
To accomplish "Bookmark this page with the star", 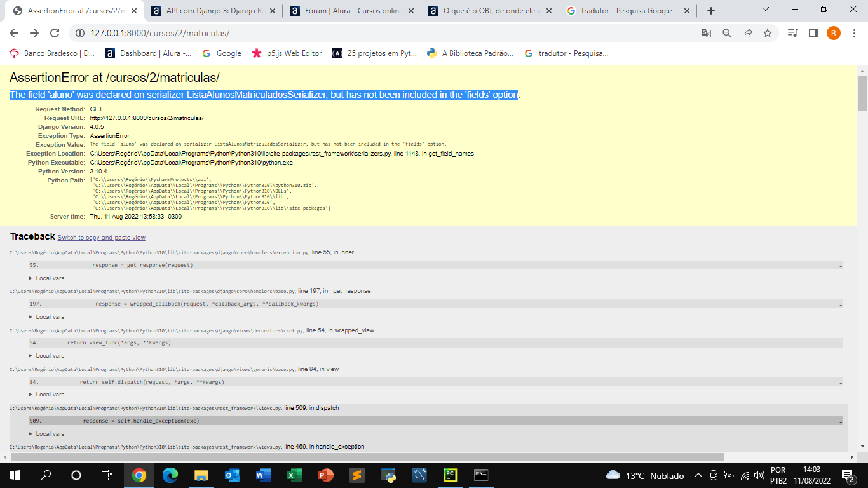I will pyautogui.click(x=768, y=33).
